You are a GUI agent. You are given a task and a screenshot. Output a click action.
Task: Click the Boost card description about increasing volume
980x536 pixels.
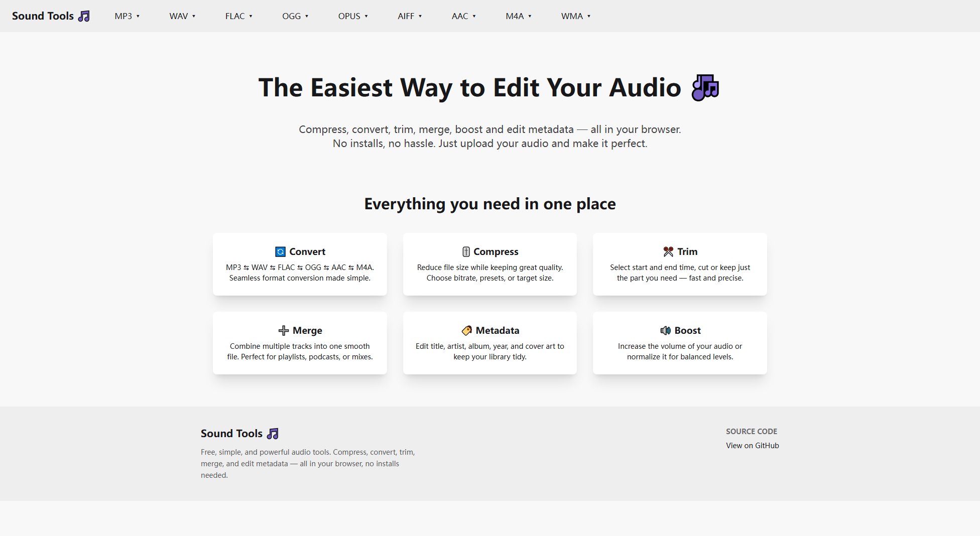coord(680,351)
